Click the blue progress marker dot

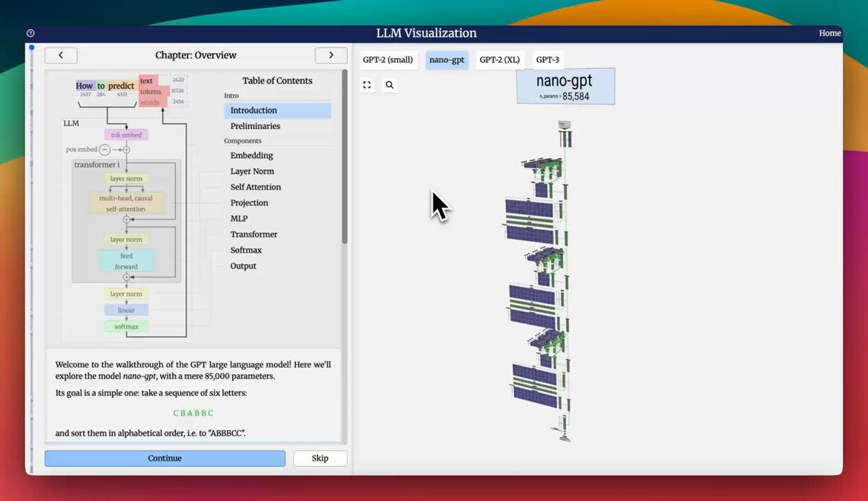click(x=32, y=48)
